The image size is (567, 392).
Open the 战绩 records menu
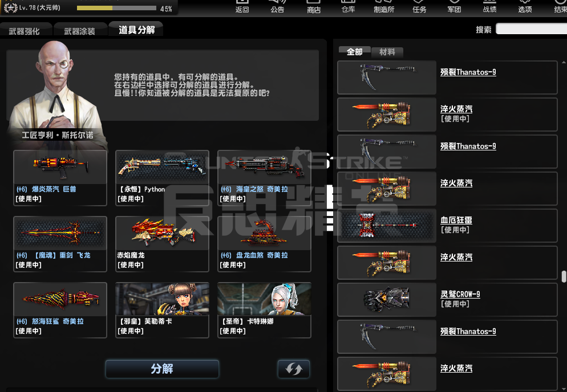point(489,6)
